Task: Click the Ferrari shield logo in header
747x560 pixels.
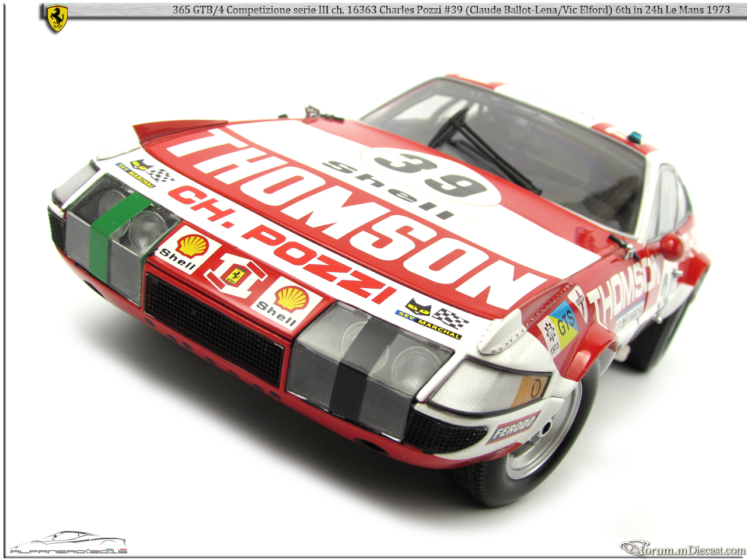Action: coord(57,19)
